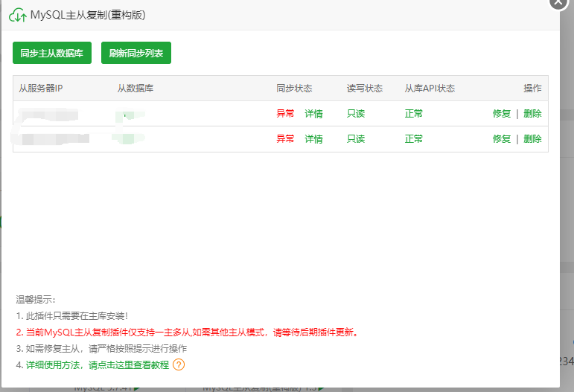This screenshot has height=392, width=574.
Task: Click the tip 此插件只需要在主库安装
Action: 72,316
